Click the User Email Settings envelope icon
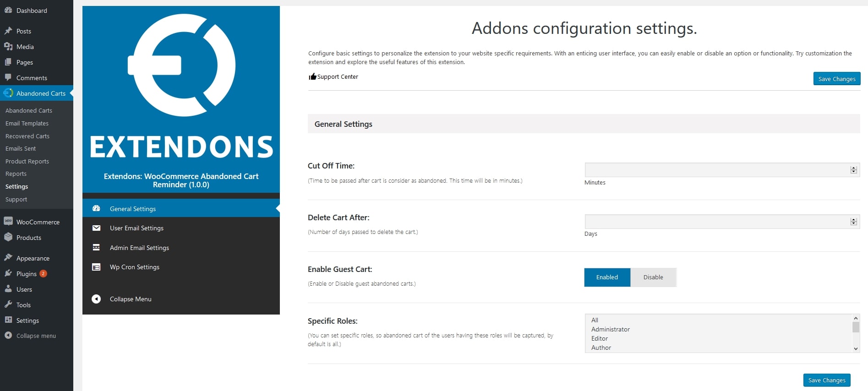 pos(96,228)
